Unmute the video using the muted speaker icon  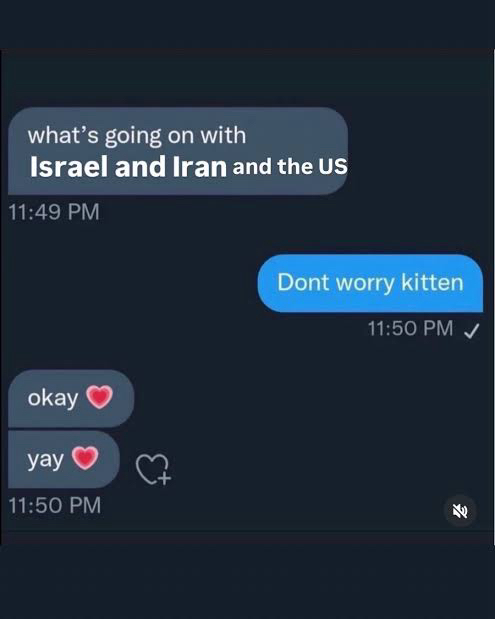[460, 511]
